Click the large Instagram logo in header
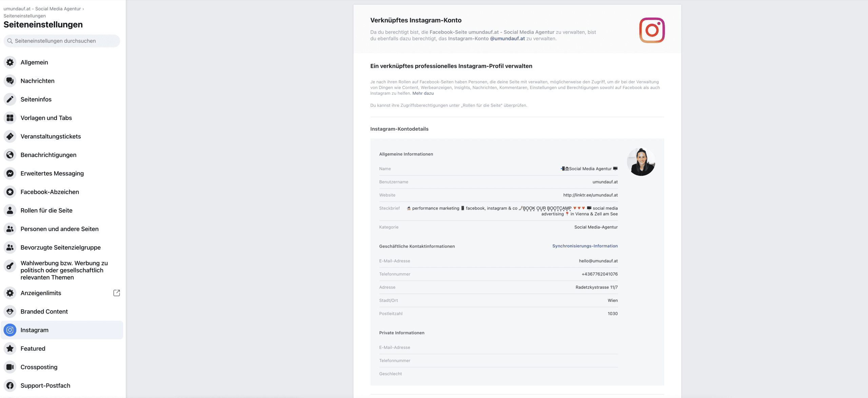This screenshot has width=868, height=398. click(x=652, y=30)
